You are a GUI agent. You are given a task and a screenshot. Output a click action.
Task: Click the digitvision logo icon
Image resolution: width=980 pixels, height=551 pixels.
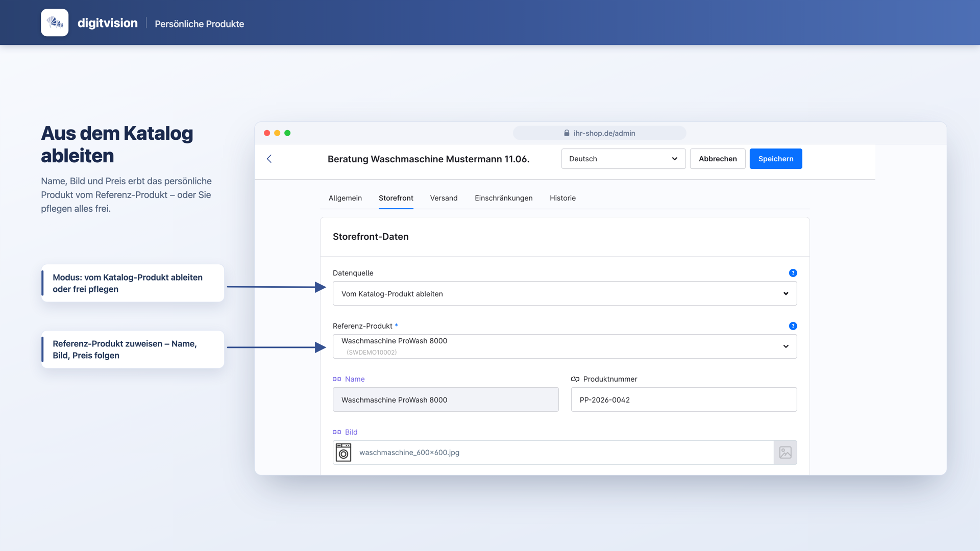coord(55,22)
